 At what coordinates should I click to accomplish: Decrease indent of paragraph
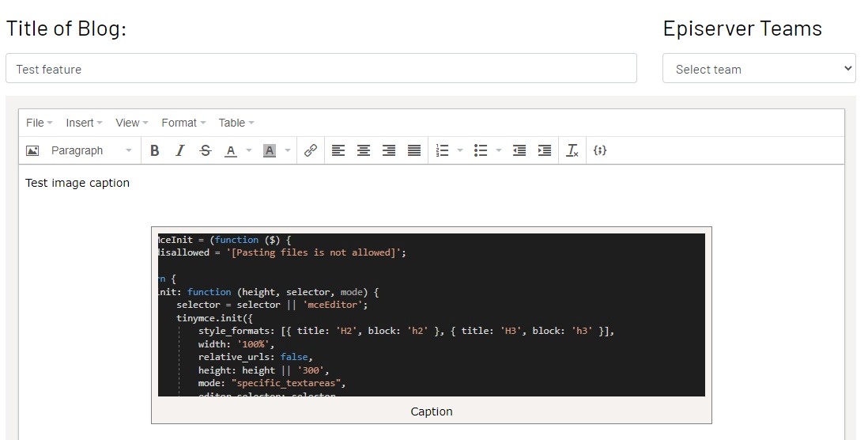tap(519, 150)
